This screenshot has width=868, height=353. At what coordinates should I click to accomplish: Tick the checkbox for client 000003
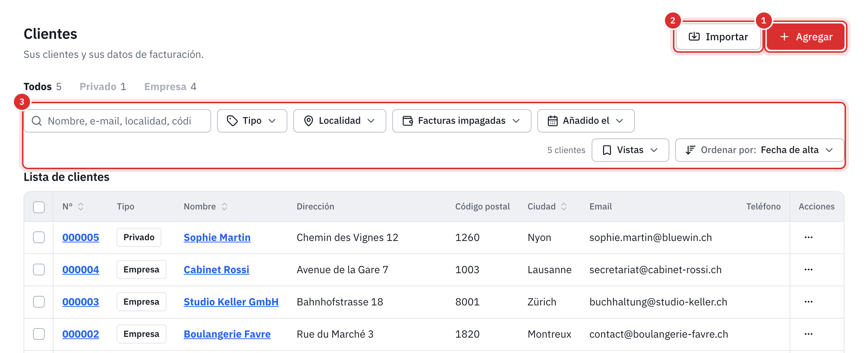point(39,302)
